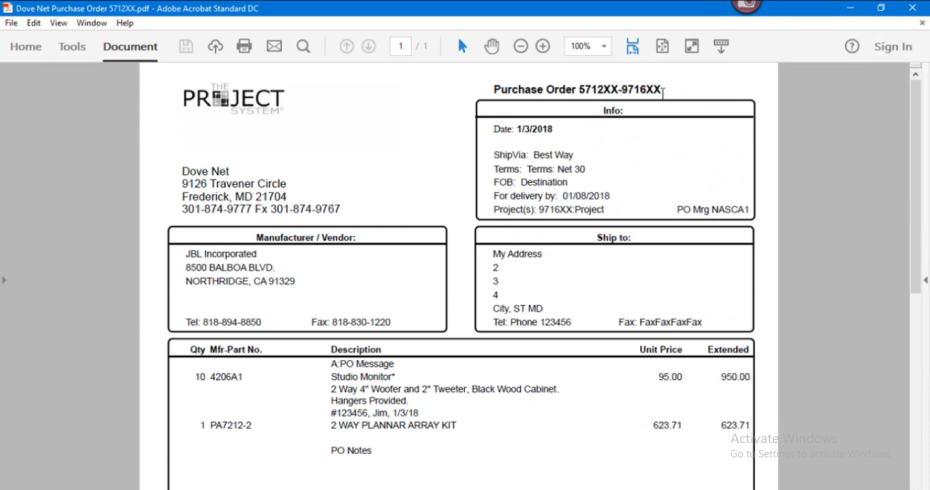Enter full screen view mode icon
The width and height of the screenshot is (930, 490).
click(692, 46)
